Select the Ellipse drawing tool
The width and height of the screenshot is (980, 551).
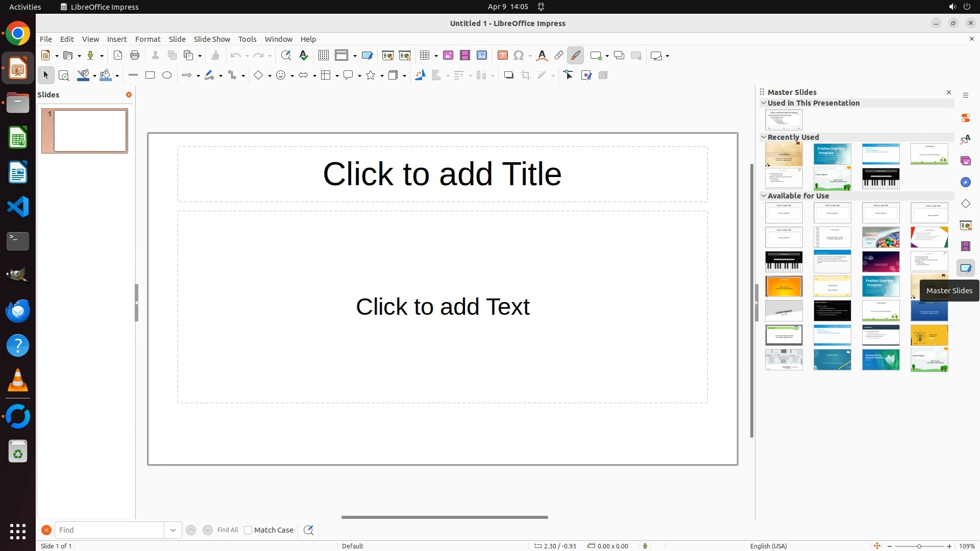[x=167, y=76]
